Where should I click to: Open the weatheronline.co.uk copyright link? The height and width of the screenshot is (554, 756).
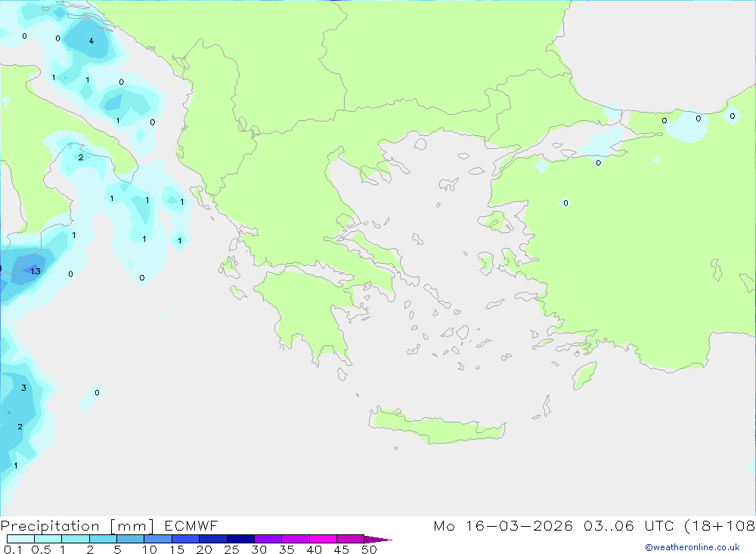click(692, 547)
